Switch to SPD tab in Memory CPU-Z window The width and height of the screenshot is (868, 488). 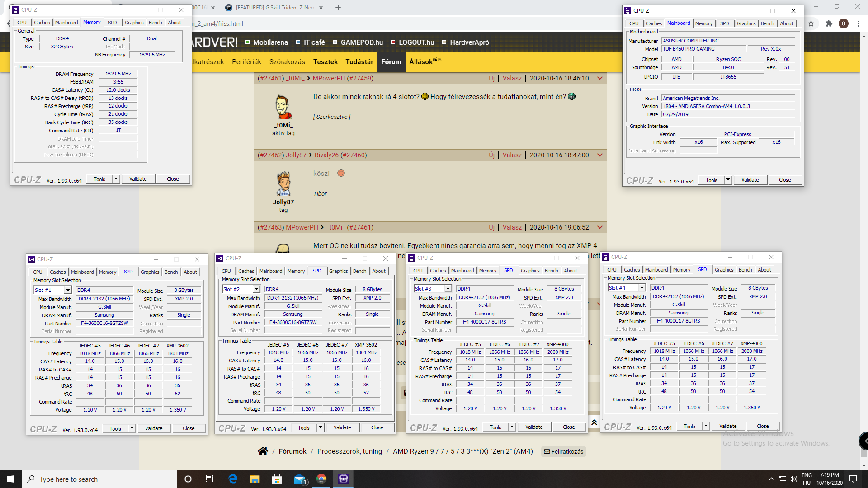click(x=113, y=23)
